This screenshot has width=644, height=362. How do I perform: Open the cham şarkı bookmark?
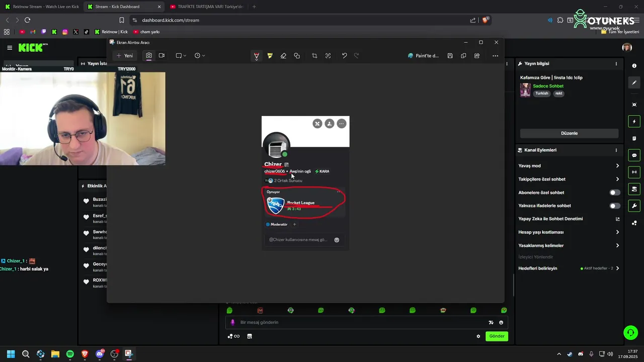tap(146, 32)
